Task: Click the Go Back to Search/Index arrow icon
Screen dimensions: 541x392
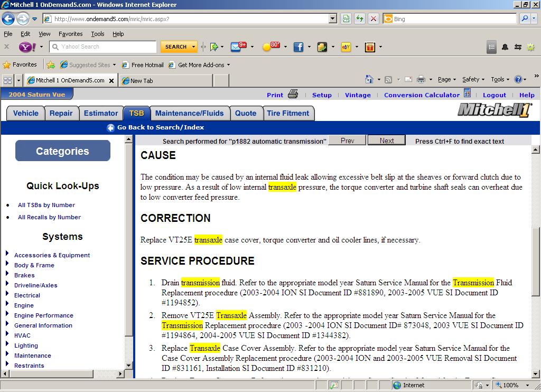Action: 110,128
